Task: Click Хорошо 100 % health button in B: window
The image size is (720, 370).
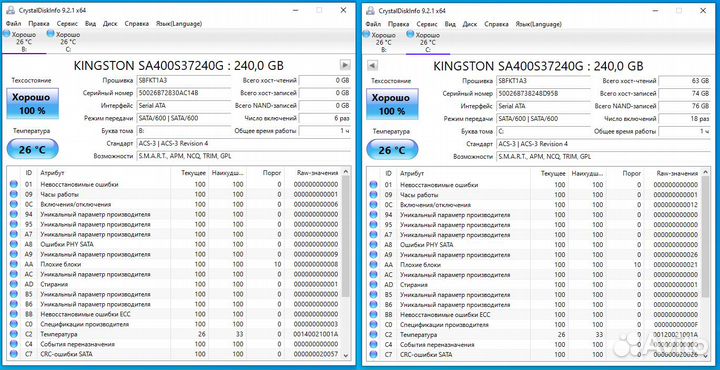Action: coord(33,104)
